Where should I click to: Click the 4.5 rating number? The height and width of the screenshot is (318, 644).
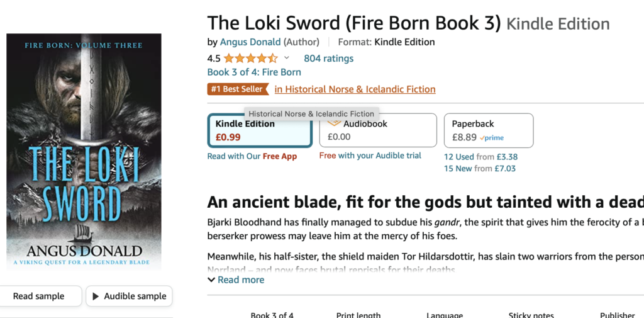point(214,59)
